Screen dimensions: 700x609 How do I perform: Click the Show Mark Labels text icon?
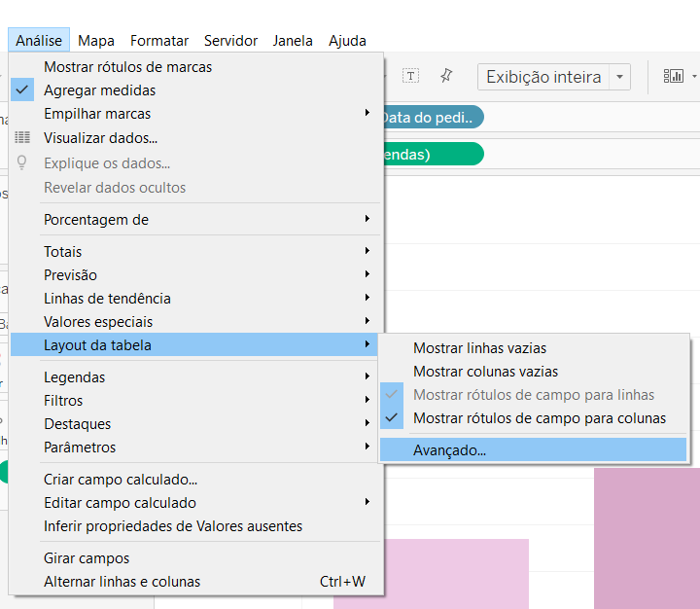tap(410, 76)
